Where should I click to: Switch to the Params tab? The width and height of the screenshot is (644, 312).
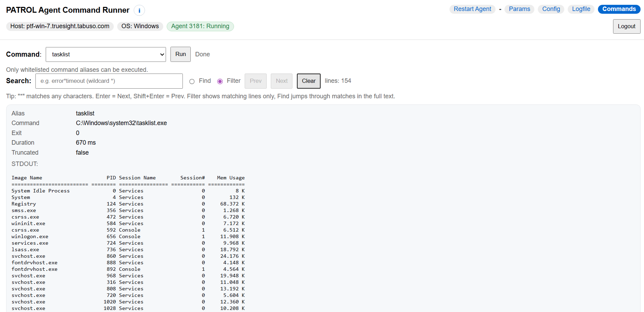[519, 9]
